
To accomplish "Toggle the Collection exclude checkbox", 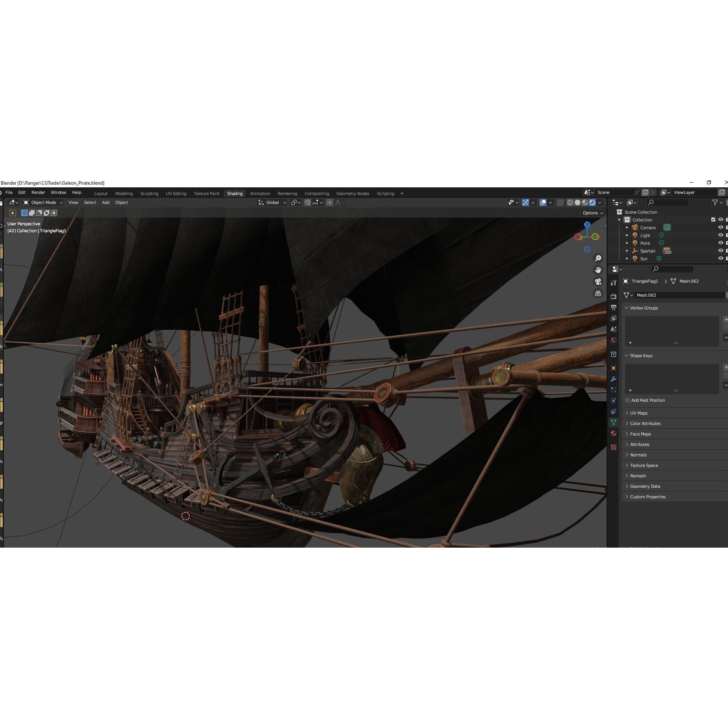I will coord(713,220).
